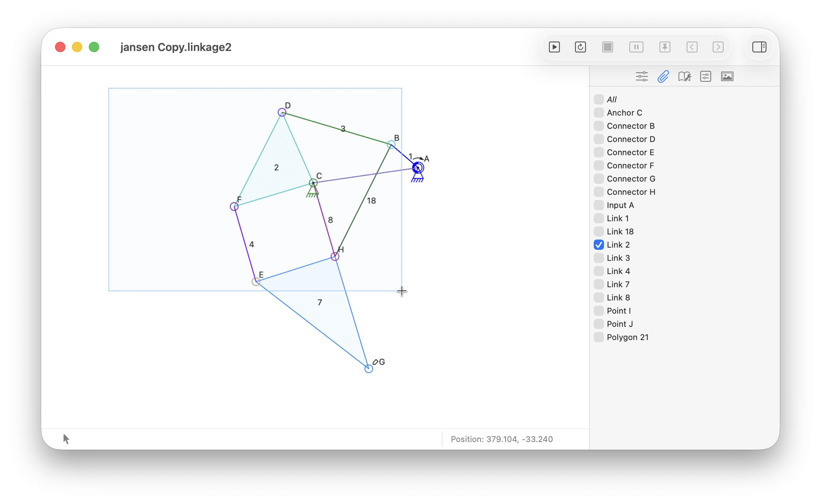Check the Anchor C checkbox
The width and height of the screenshot is (821, 504).
pyautogui.click(x=599, y=113)
